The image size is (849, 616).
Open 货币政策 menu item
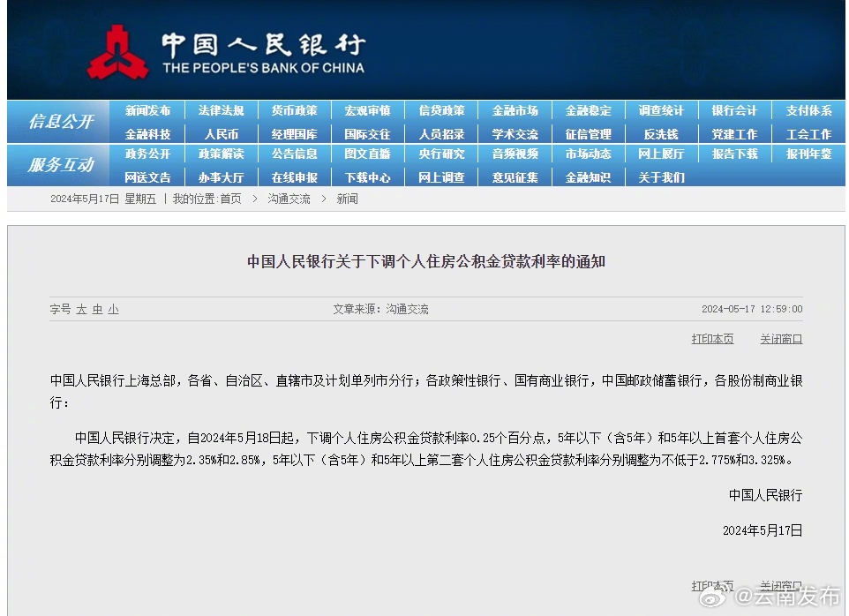(x=294, y=110)
